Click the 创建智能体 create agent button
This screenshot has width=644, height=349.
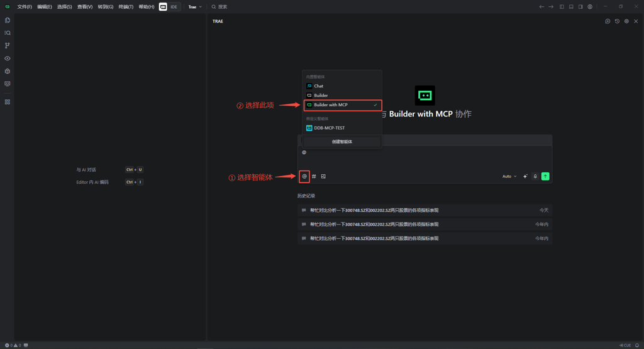pos(342,142)
